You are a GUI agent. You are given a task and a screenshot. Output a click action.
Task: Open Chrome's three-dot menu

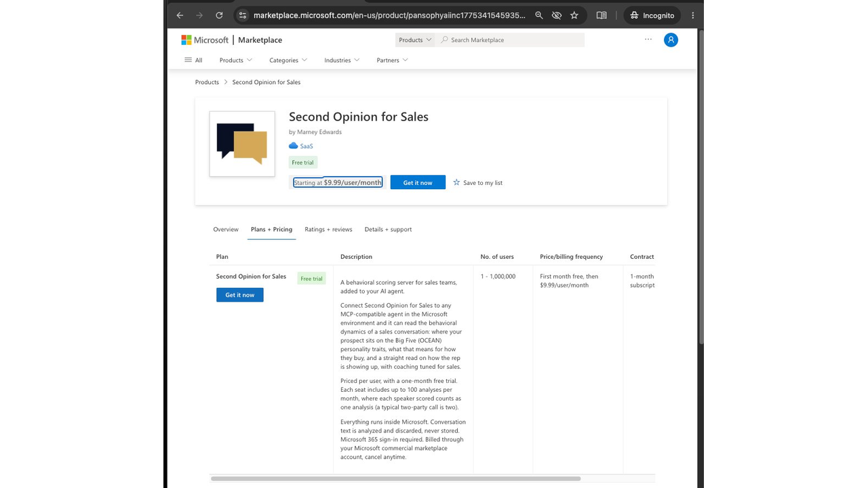tap(692, 15)
